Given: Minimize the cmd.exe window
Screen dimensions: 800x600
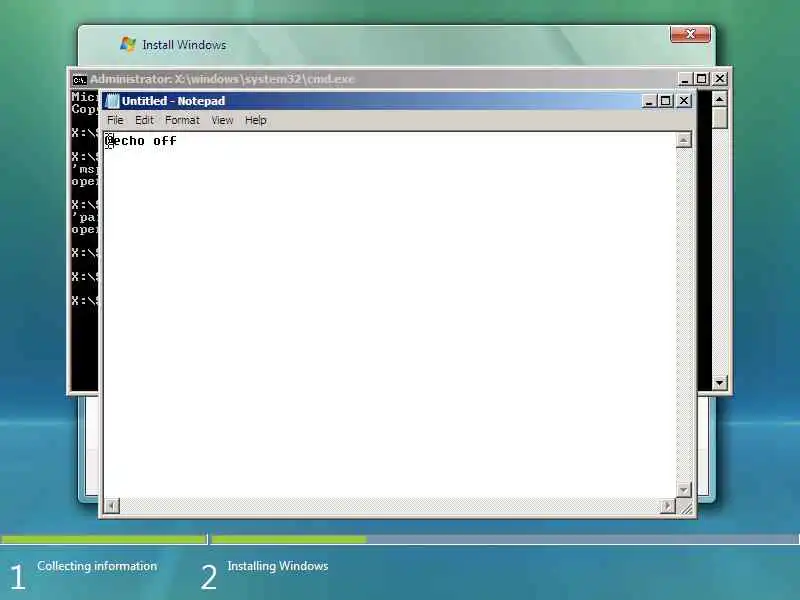Looking at the screenshot, I should [685, 79].
